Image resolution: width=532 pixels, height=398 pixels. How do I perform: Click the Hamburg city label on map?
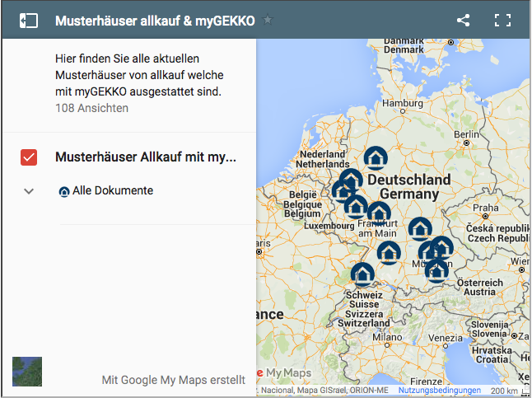click(x=403, y=103)
